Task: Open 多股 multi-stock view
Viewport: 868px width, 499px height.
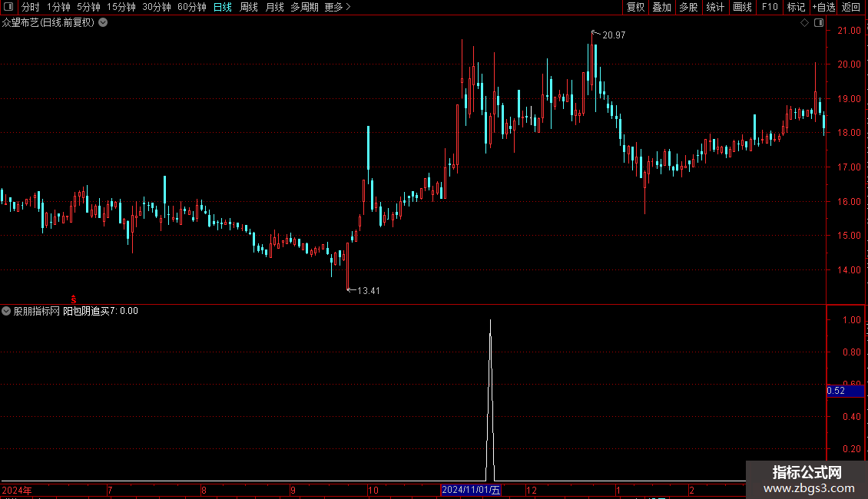Action: 689,7
